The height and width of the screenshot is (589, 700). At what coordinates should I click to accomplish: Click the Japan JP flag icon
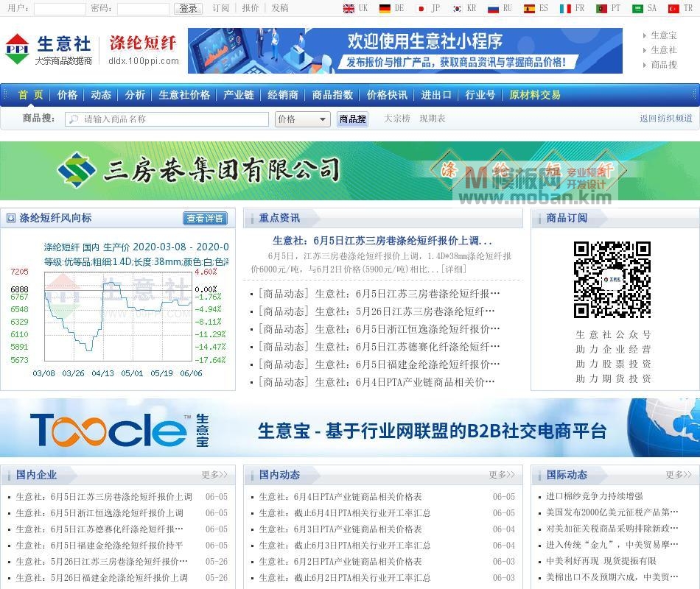point(421,9)
